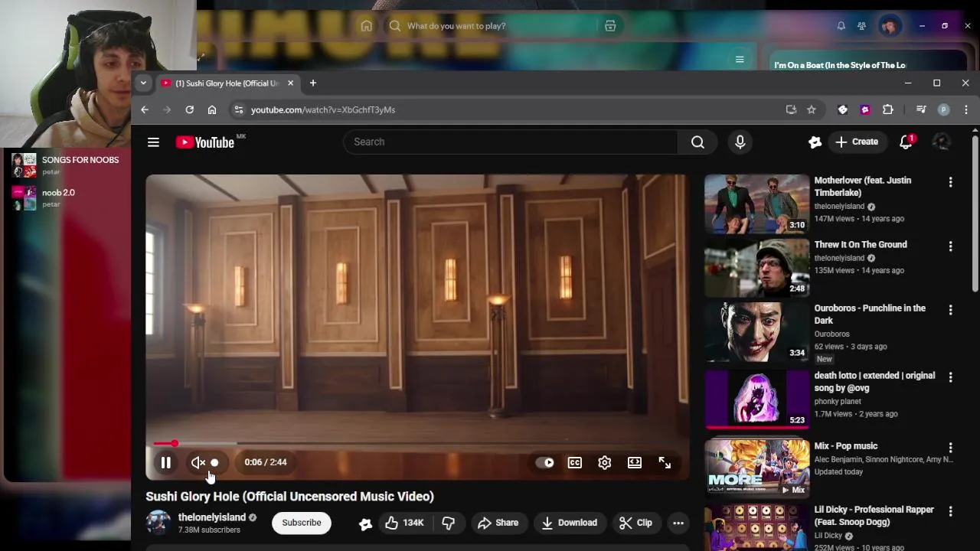
Task: Toggle the autoplay switch in the player
Action: coord(544,462)
